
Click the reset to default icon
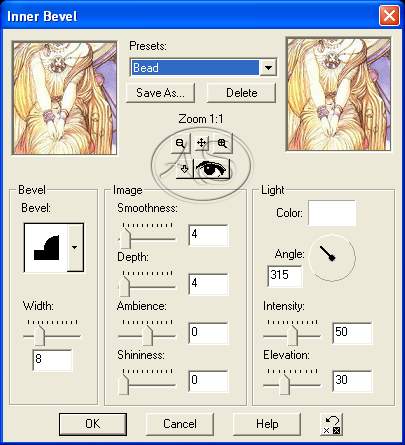pos(332,424)
